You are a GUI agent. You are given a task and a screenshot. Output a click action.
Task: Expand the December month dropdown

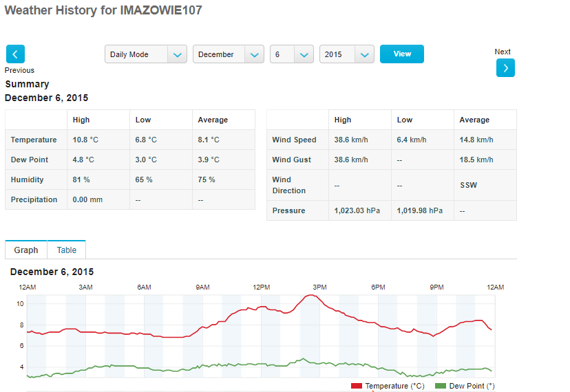point(228,54)
